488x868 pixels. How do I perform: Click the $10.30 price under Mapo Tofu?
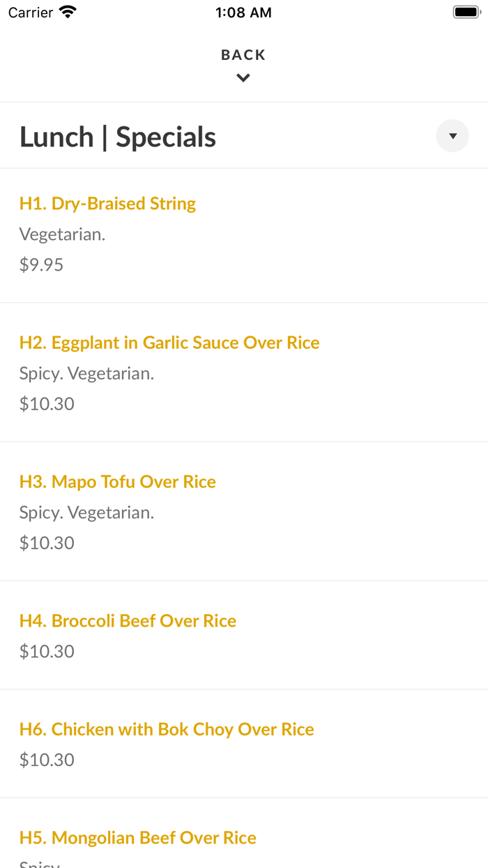[x=47, y=542]
